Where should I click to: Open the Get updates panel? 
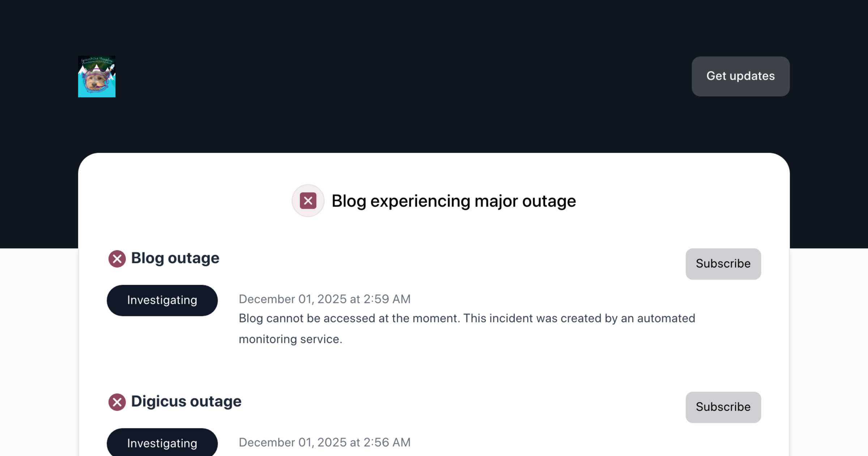click(x=740, y=76)
